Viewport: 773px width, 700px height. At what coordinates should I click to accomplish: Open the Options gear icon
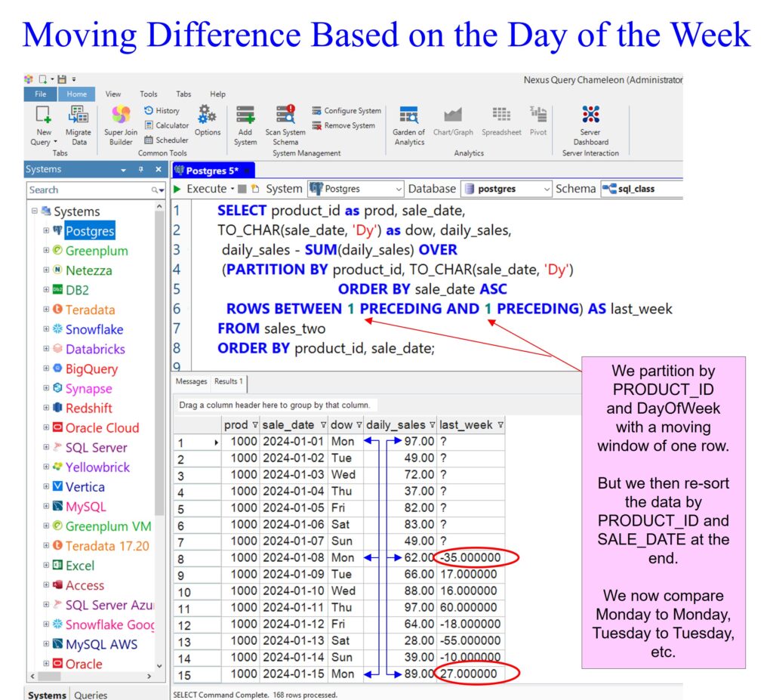[207, 116]
